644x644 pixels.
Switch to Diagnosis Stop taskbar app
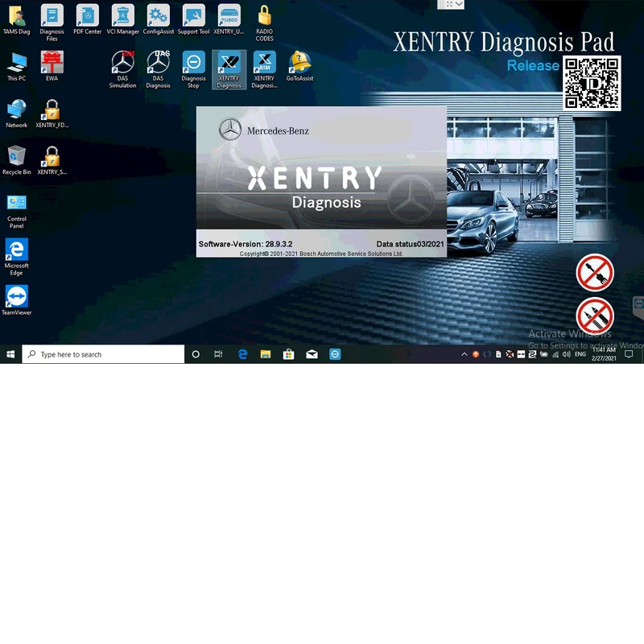(x=335, y=354)
